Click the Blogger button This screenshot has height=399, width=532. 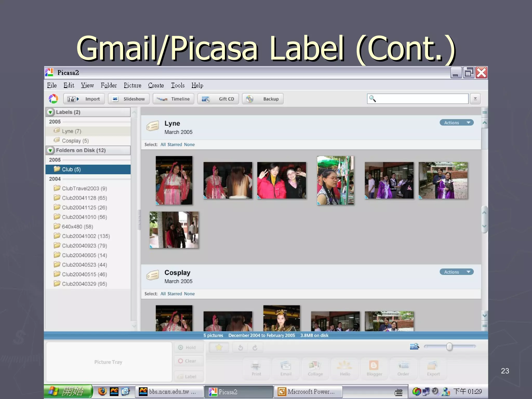click(374, 368)
